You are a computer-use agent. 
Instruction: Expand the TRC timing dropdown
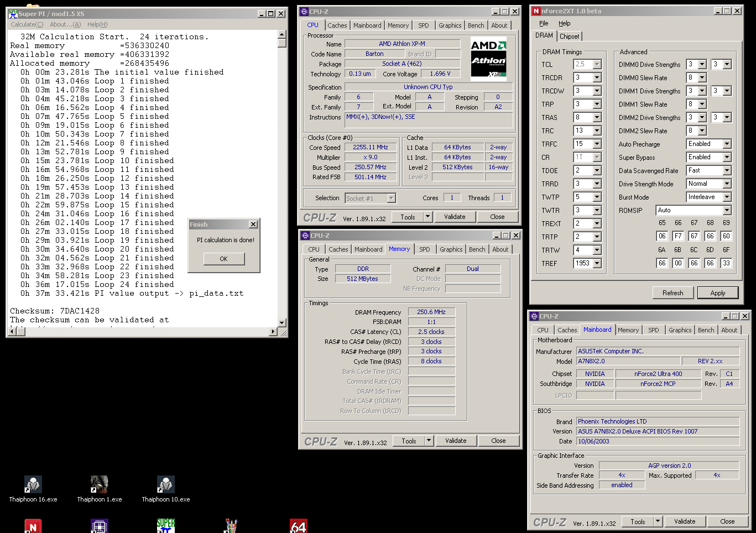tap(597, 130)
